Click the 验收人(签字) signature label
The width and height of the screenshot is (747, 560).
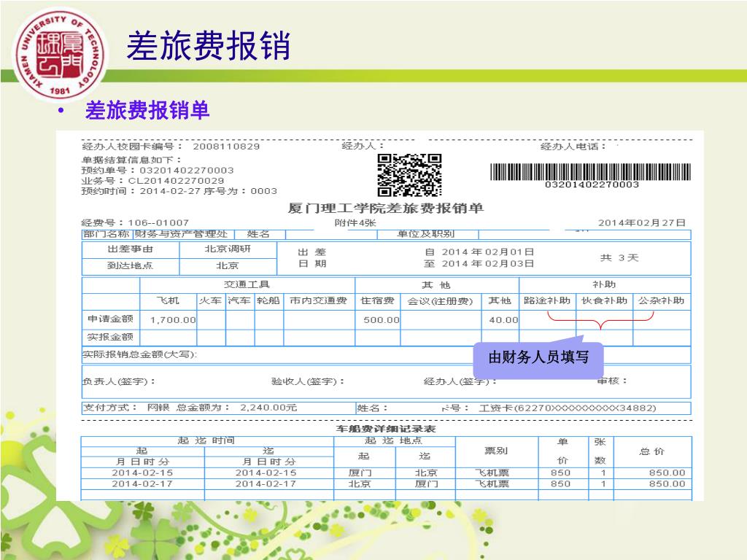(x=308, y=381)
